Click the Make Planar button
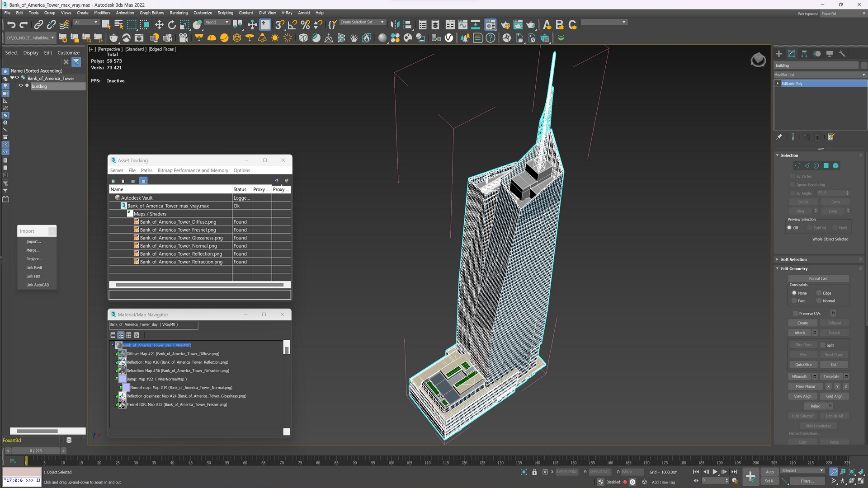This screenshot has width=868, height=488. point(806,387)
